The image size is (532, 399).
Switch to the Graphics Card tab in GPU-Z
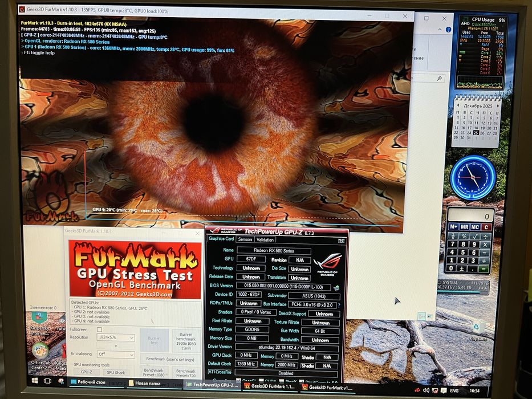pos(221,238)
